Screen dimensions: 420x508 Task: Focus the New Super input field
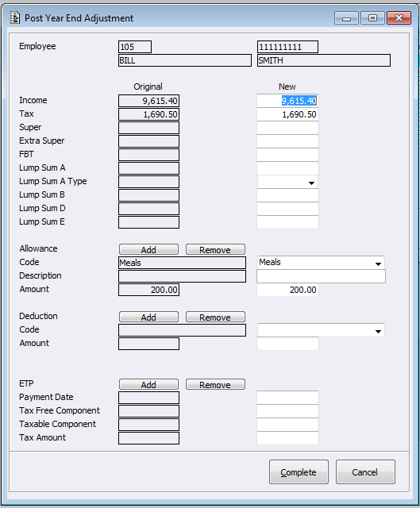[287, 128]
